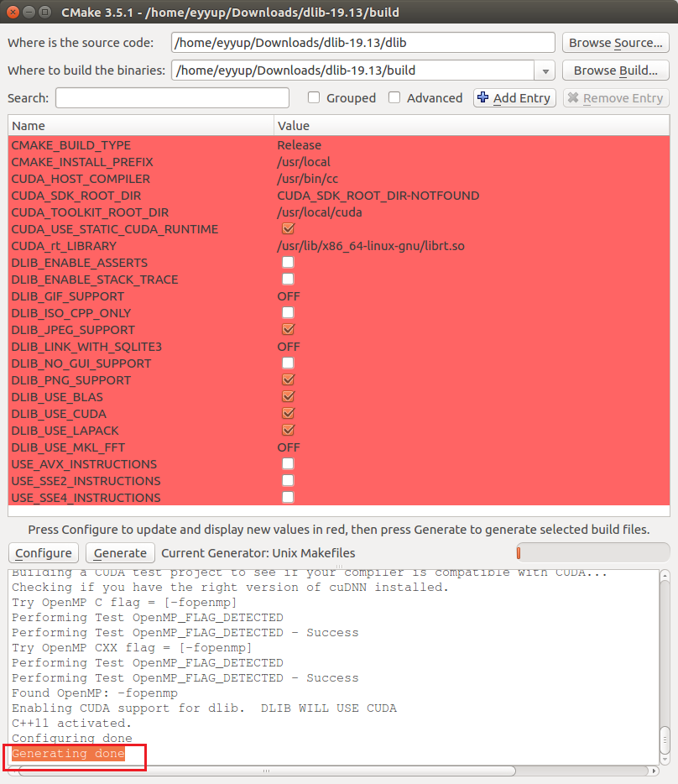This screenshot has width=678, height=784.
Task: Uncheck DLIB_USE_CUDA option
Action: click(x=288, y=414)
